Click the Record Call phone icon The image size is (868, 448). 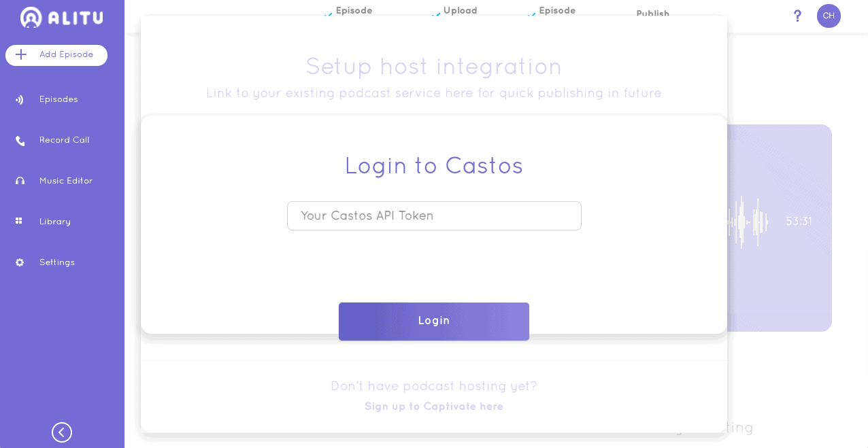(20, 141)
